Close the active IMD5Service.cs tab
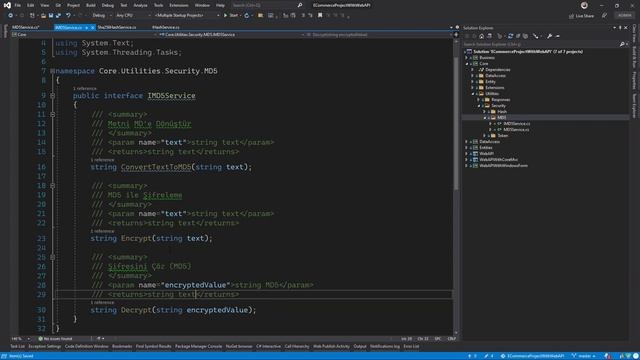640x360 pixels. (x=93, y=27)
